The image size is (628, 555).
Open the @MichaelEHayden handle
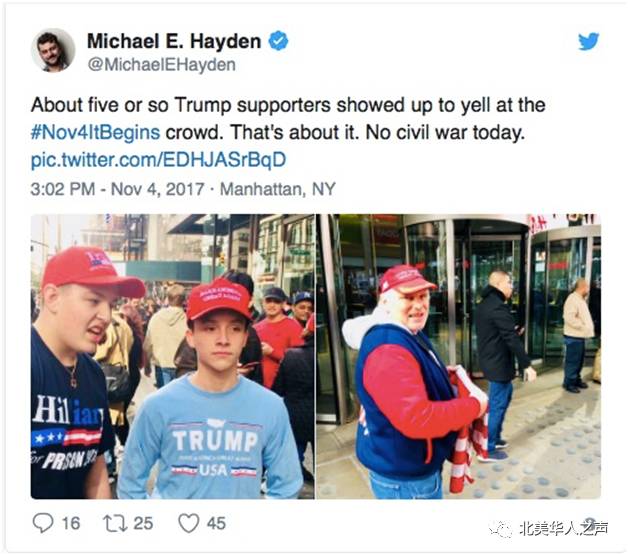point(161,65)
